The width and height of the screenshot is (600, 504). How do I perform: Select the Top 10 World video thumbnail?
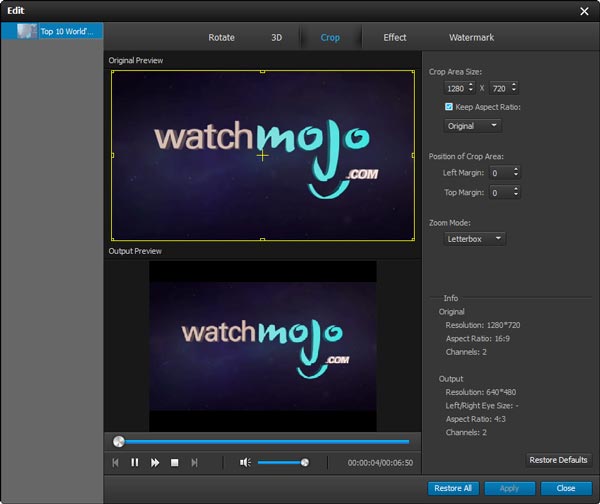tap(27, 31)
